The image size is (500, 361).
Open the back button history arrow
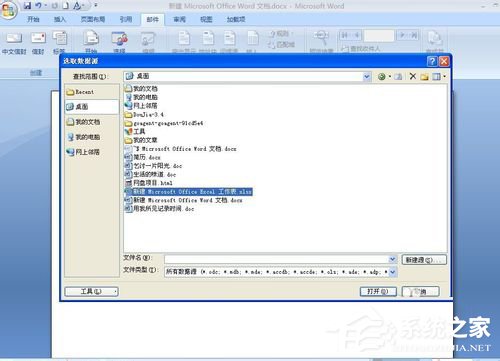(389, 77)
